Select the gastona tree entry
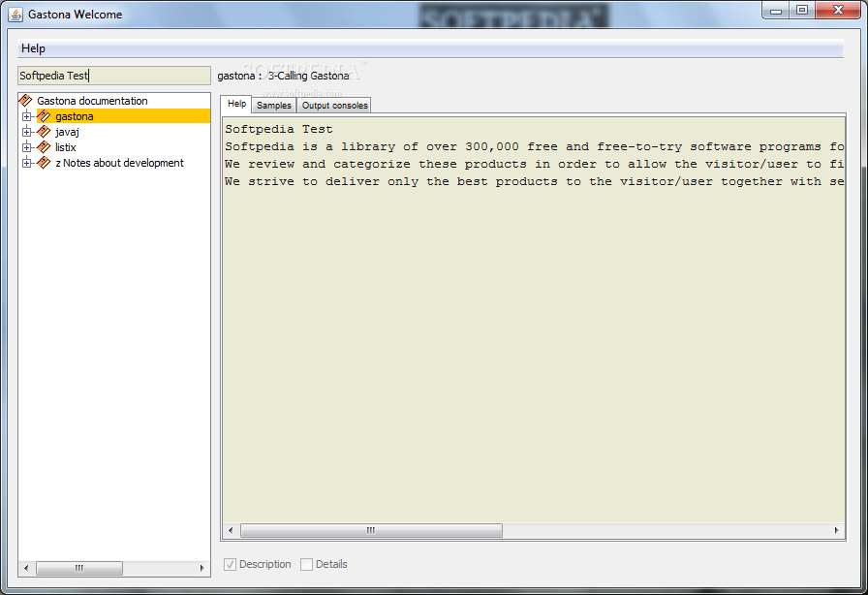868x595 pixels. [75, 116]
